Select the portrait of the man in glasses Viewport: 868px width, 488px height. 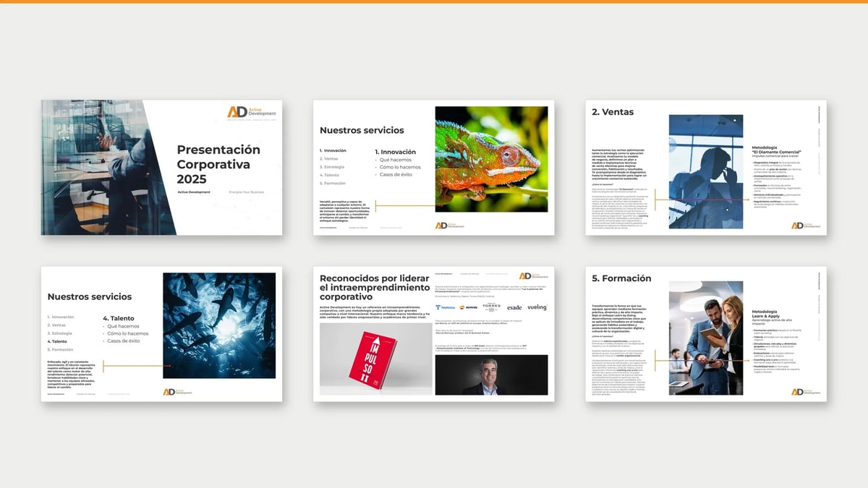tap(492, 375)
